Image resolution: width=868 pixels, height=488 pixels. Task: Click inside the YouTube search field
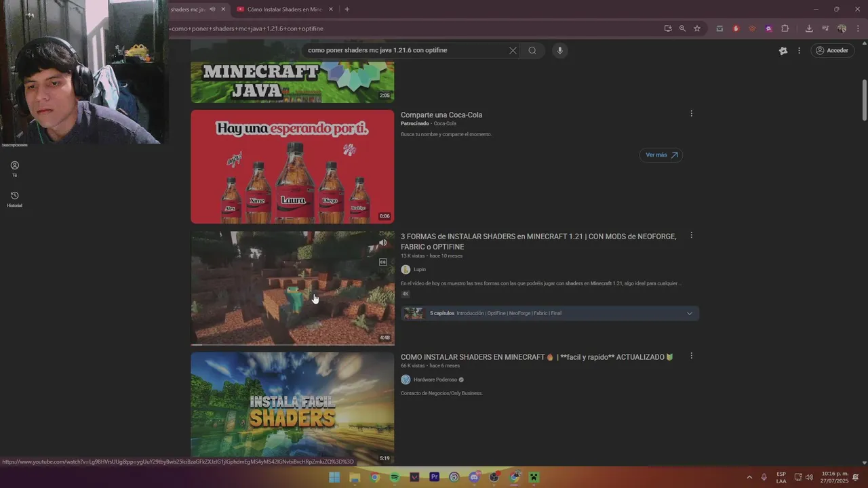point(406,50)
